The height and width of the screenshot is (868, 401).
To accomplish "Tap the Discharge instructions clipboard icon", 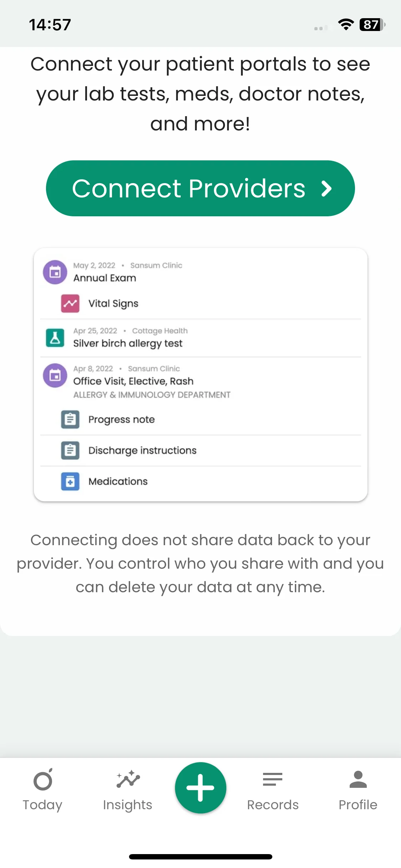I will [x=70, y=450].
